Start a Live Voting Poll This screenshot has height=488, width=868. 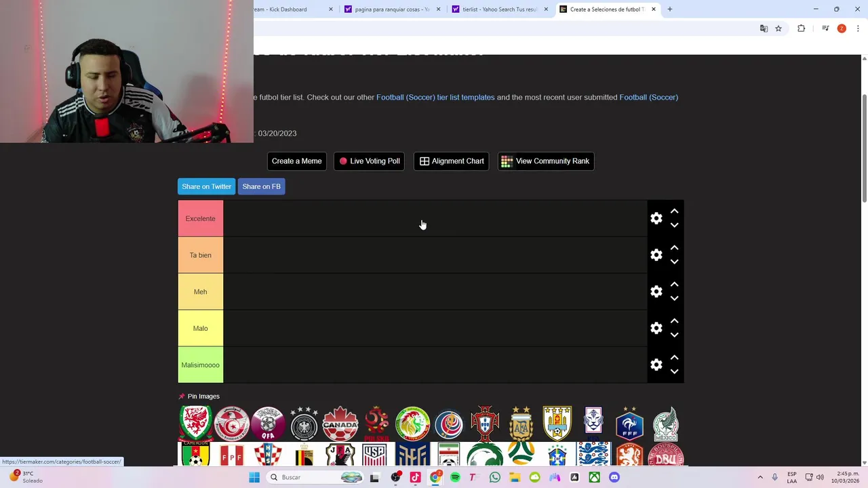click(x=369, y=161)
